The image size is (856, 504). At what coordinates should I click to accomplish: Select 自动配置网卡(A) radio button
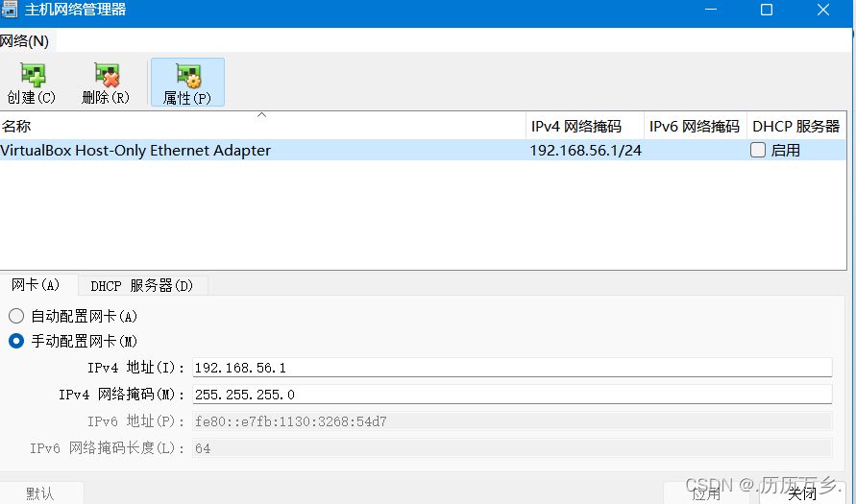point(16,316)
